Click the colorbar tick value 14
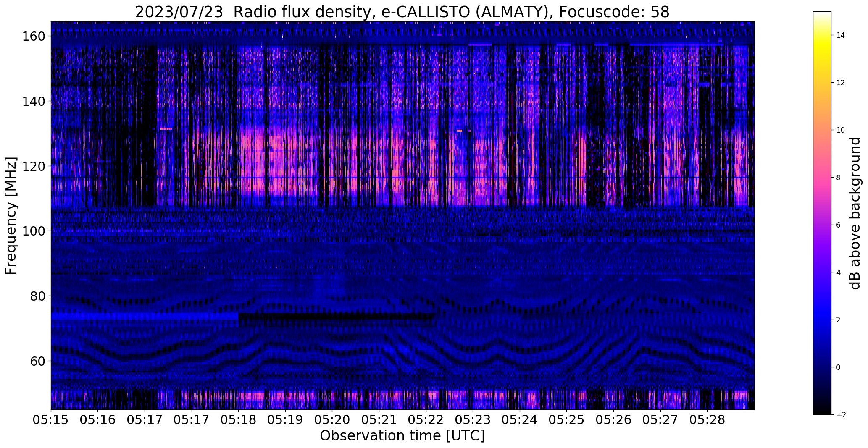This screenshot has height=448, width=868. coord(841,35)
